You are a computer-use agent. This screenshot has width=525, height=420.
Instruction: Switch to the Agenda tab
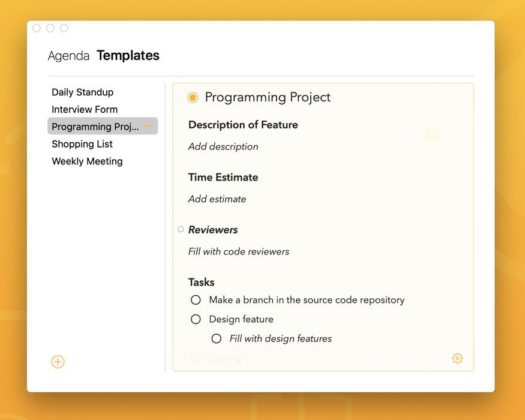[x=68, y=56]
